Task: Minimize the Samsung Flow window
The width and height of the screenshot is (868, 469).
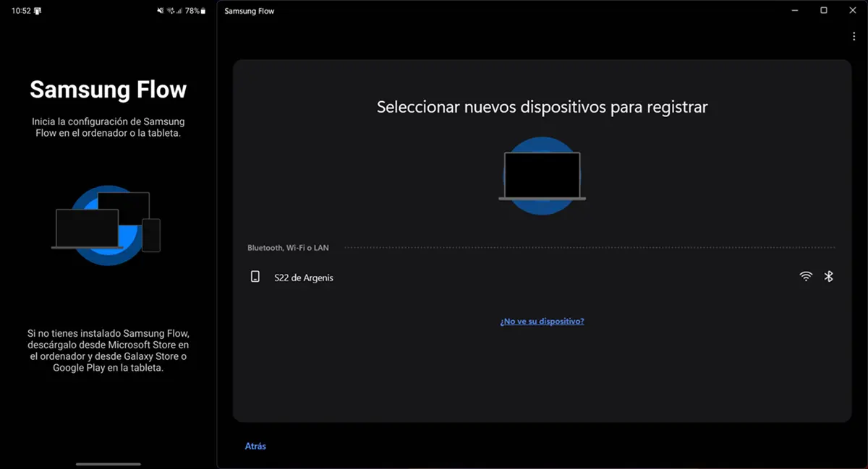Action: click(794, 10)
